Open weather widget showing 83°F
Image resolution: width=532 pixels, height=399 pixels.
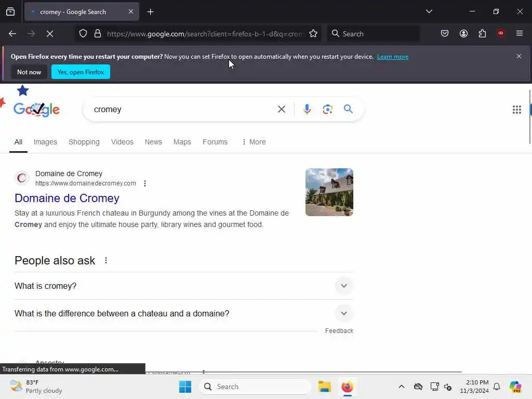(x=36, y=387)
